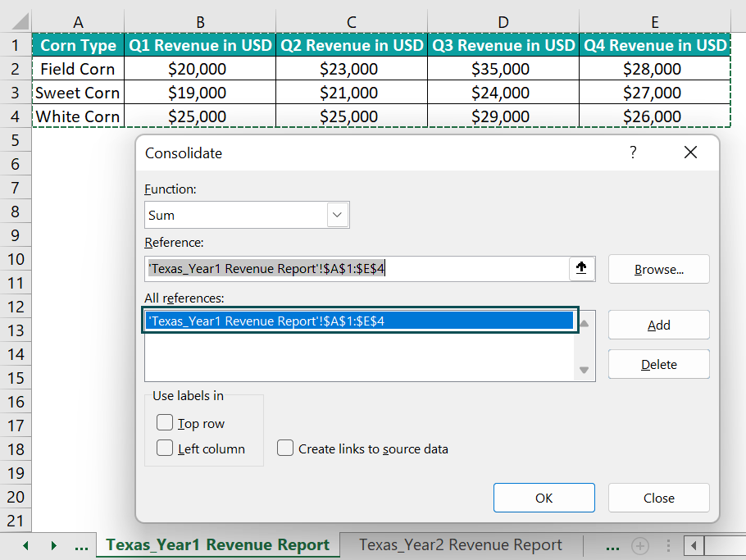
Task: Click the collapse dialog arrow beside Reference field
Action: click(582, 268)
